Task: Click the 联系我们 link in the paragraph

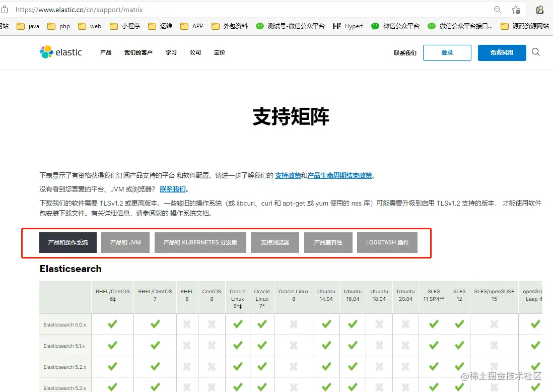Action: click(x=173, y=189)
